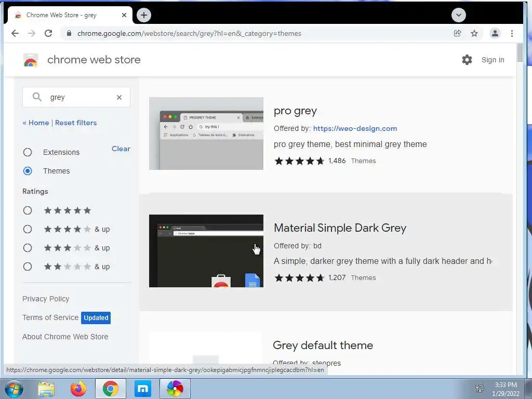
Task: Visit the https://weo-design.com link
Action: click(x=355, y=129)
